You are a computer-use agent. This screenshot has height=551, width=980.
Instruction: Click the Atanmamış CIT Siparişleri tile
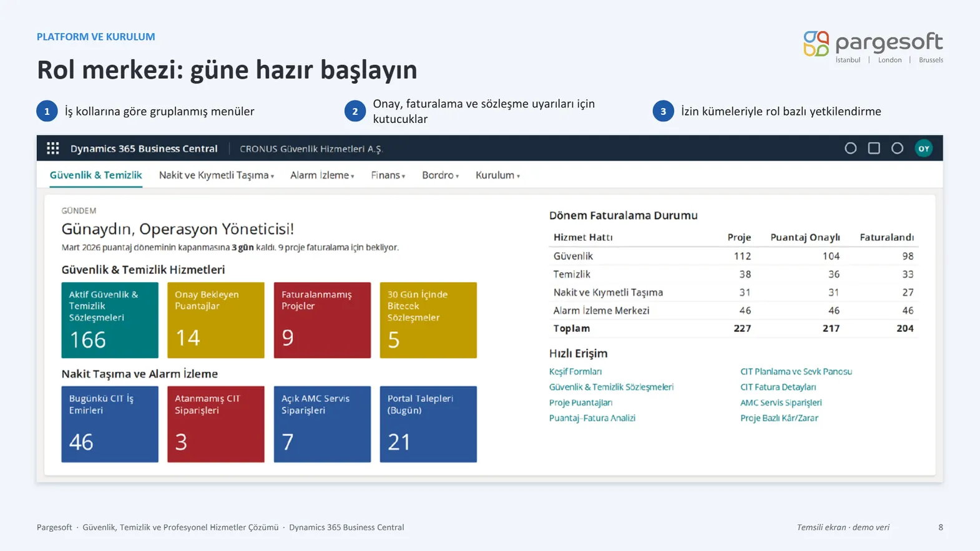[216, 424]
